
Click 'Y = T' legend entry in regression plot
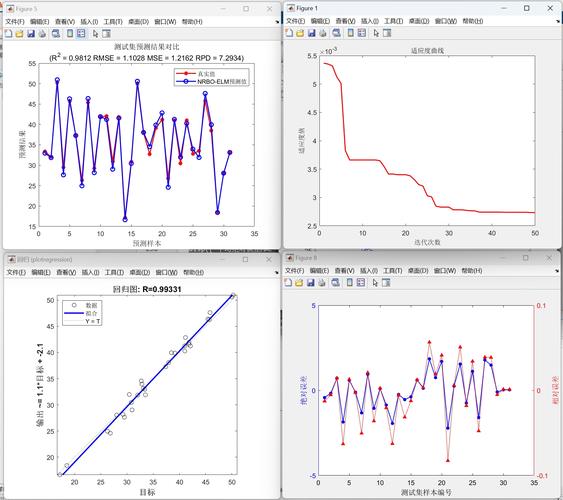[x=82, y=321]
